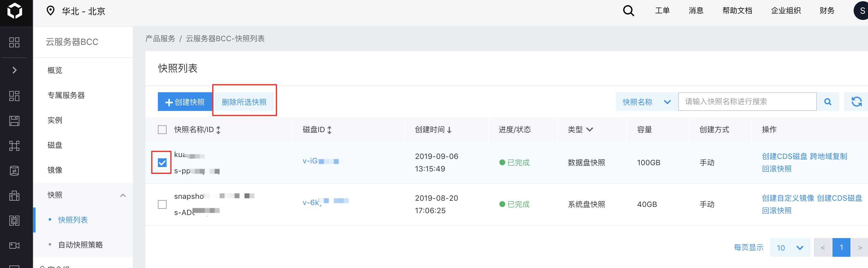Toggle select-all checkbox in table header

(162, 130)
